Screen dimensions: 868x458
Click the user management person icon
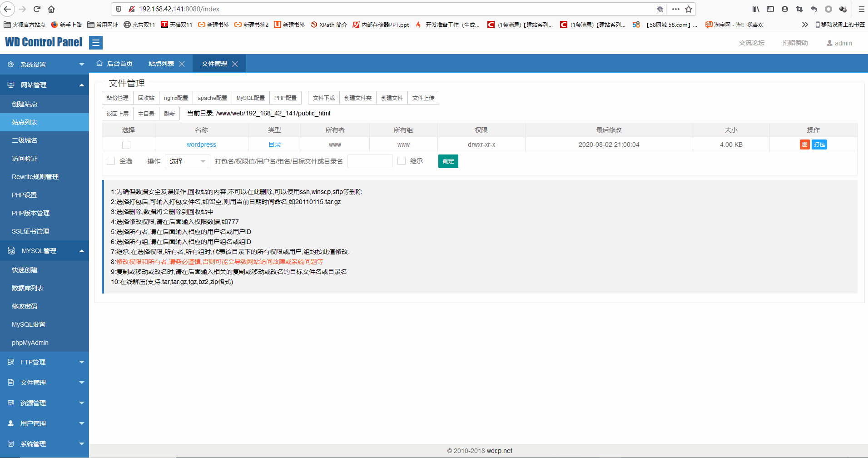[x=11, y=423]
